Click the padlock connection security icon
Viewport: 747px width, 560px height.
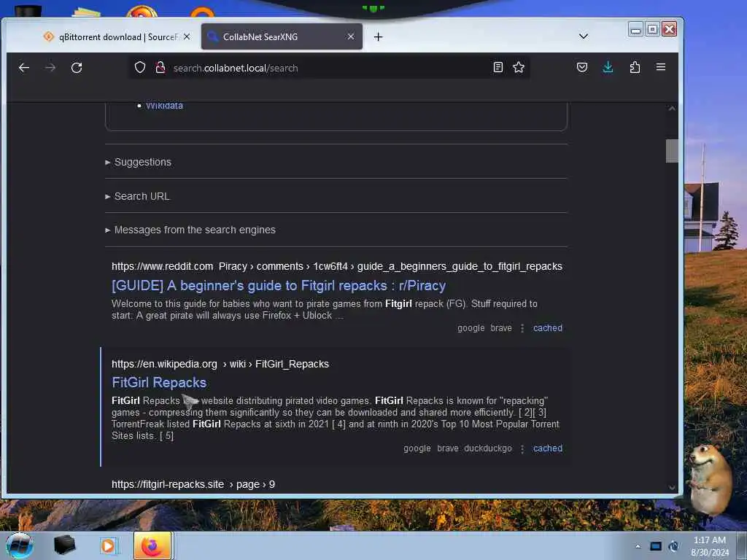(160, 68)
